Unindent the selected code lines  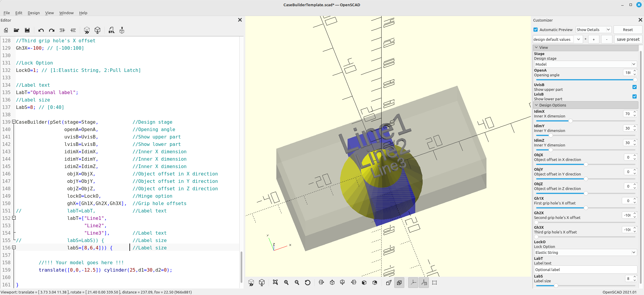point(62,30)
